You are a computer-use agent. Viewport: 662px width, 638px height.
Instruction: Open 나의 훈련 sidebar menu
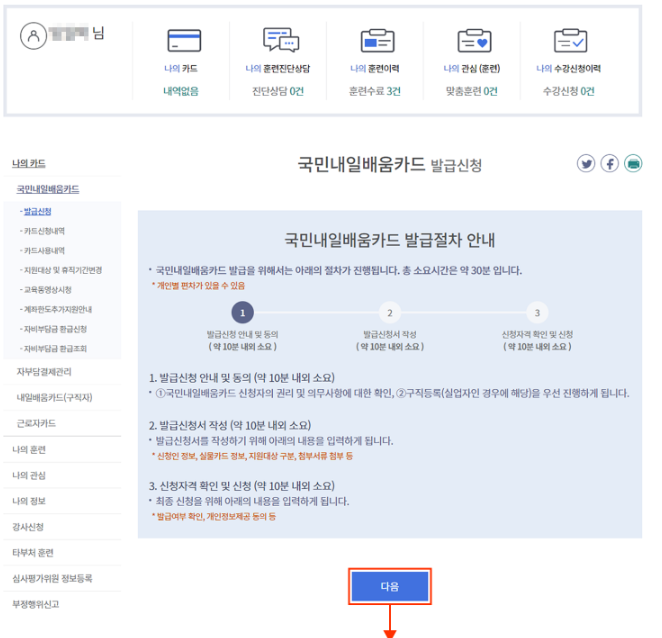pyautogui.click(x=29, y=450)
